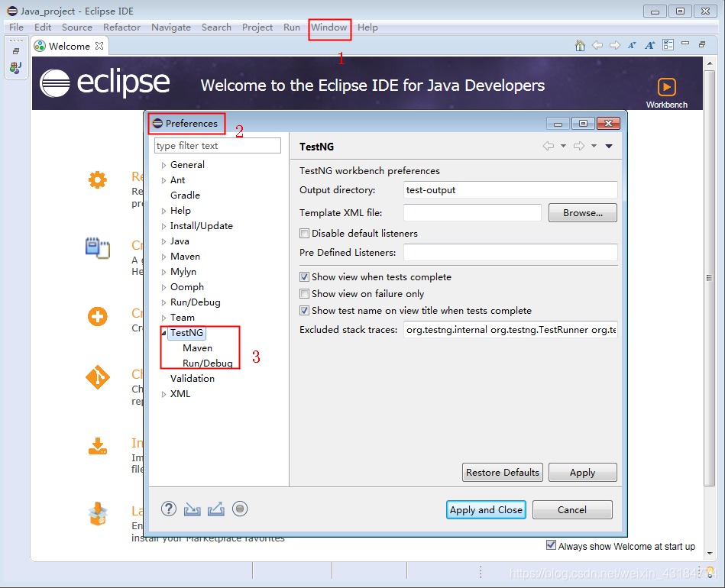
Task: Open the Workbench via the play icon
Action: click(666, 87)
